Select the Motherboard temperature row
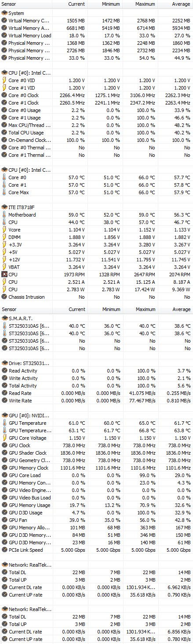193x644 pixels. click(x=96, y=215)
